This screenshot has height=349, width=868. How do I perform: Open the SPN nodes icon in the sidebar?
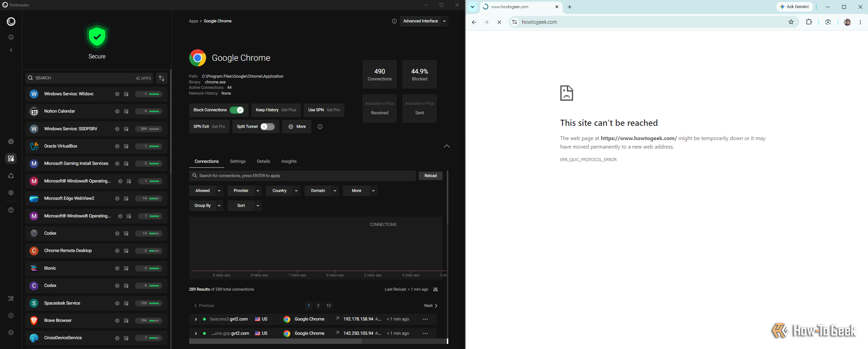(11, 176)
